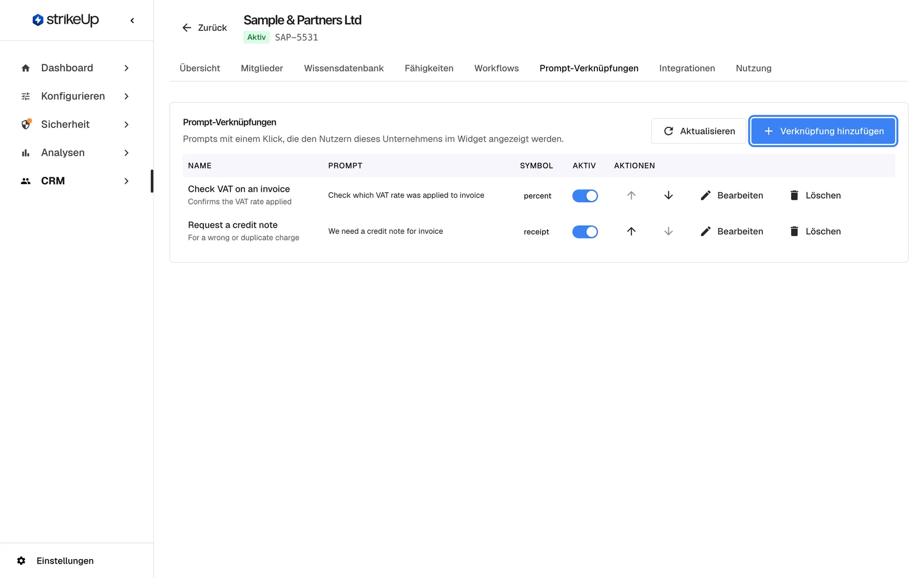
Task: Move "Request a credit note" down
Action: [x=668, y=231]
